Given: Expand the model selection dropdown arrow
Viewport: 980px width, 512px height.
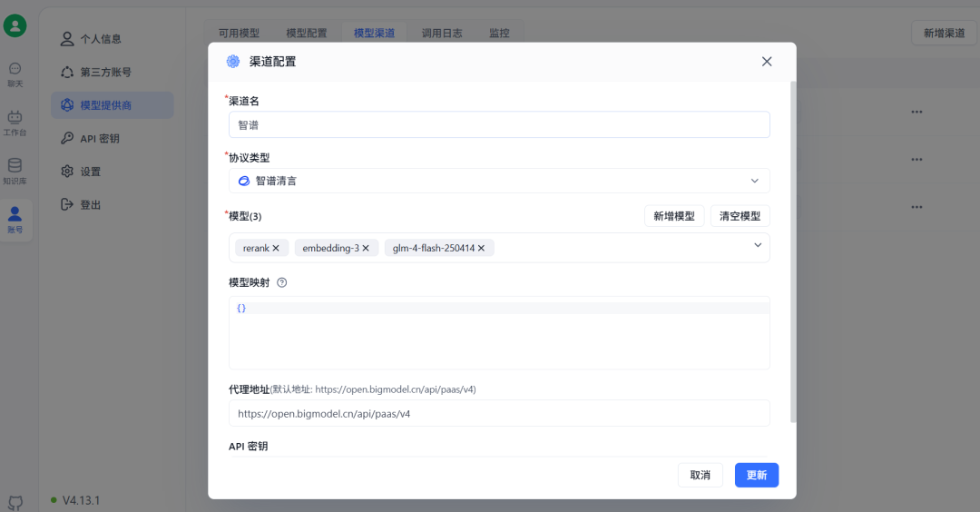Looking at the screenshot, I should [x=758, y=245].
